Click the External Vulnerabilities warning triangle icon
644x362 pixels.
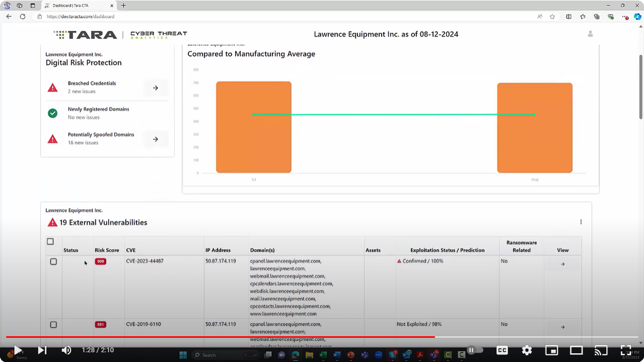tap(52, 222)
